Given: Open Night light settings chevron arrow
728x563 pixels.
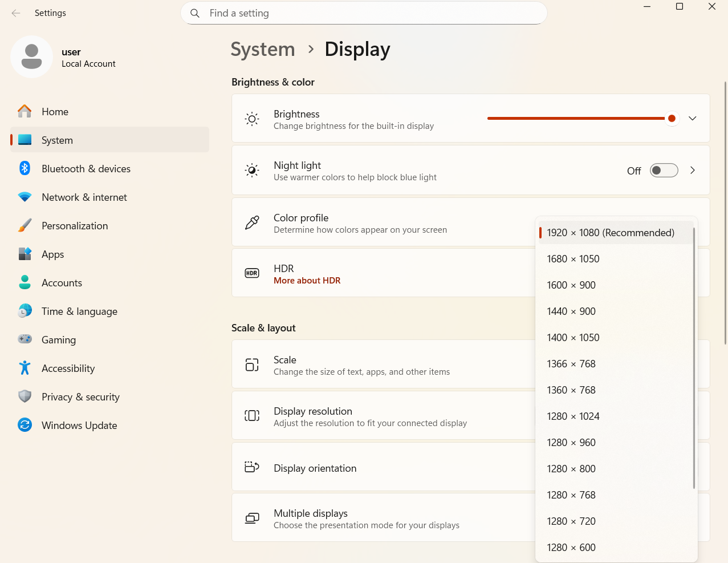Looking at the screenshot, I should pos(692,171).
